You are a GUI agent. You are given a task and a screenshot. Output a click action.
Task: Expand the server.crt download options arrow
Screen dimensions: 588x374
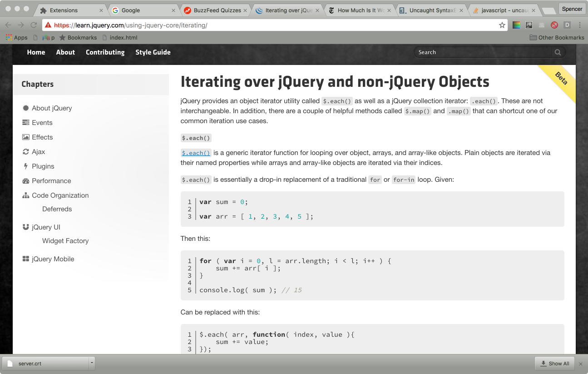pyautogui.click(x=92, y=363)
